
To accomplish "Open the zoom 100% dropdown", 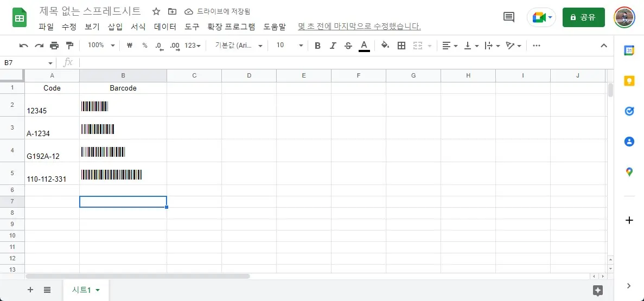I will pyautogui.click(x=101, y=46).
